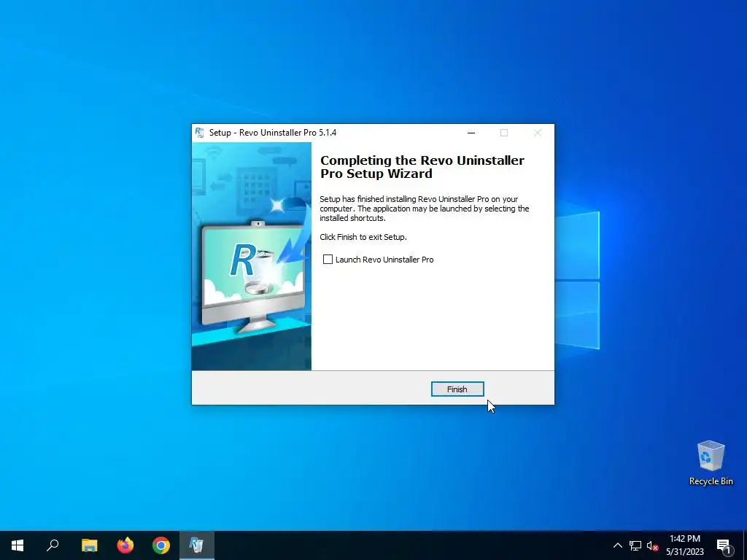Show hidden system tray icons
This screenshot has height=560, width=747.
(617, 545)
